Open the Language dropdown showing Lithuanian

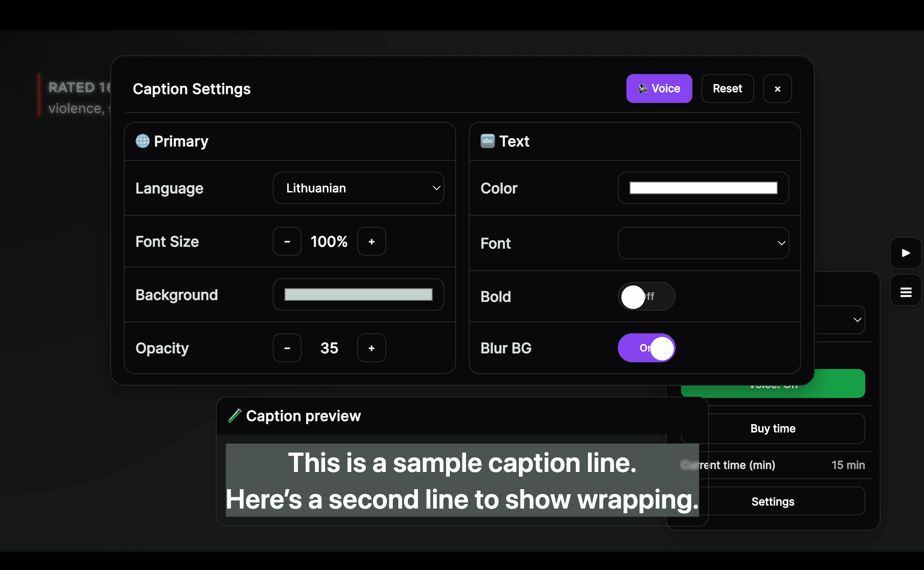(x=358, y=188)
